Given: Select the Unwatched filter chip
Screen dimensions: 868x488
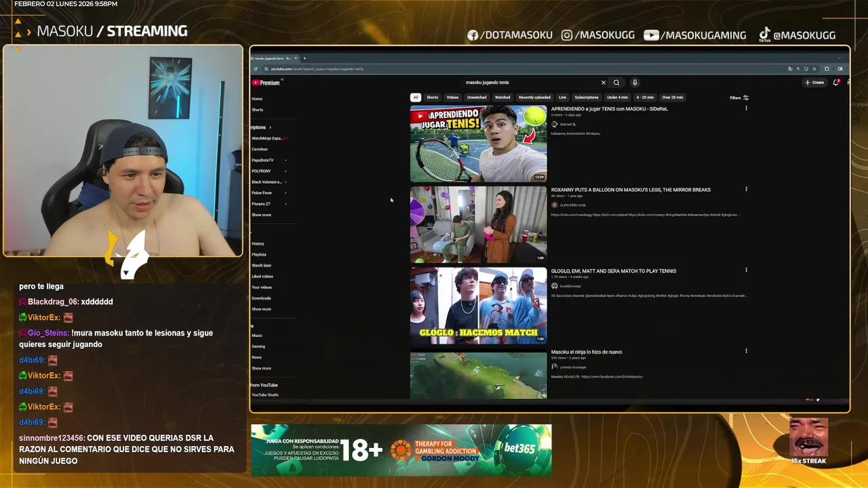Looking at the screenshot, I should pos(477,98).
